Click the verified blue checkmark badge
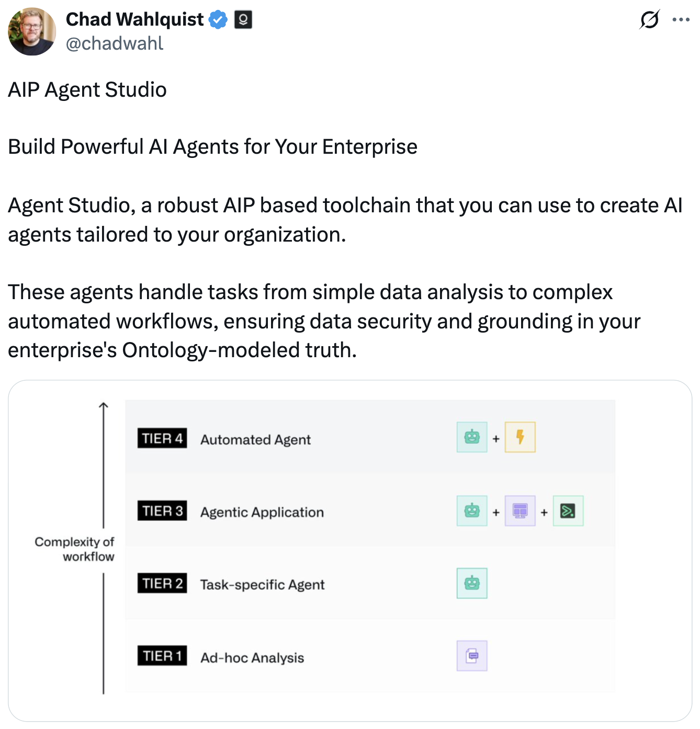700x729 pixels. [218, 19]
